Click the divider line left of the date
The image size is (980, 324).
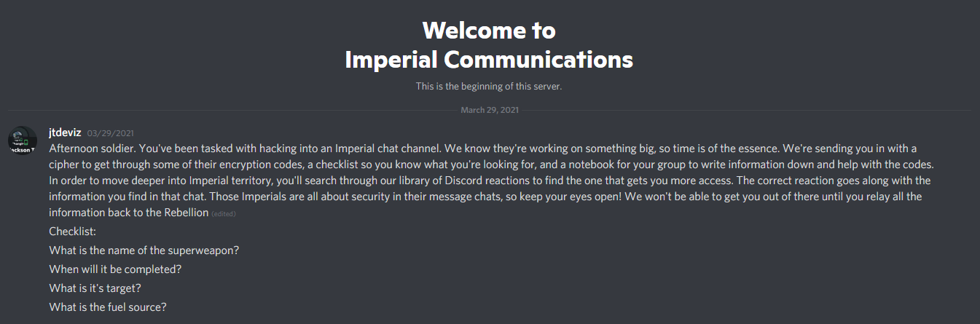click(232, 110)
